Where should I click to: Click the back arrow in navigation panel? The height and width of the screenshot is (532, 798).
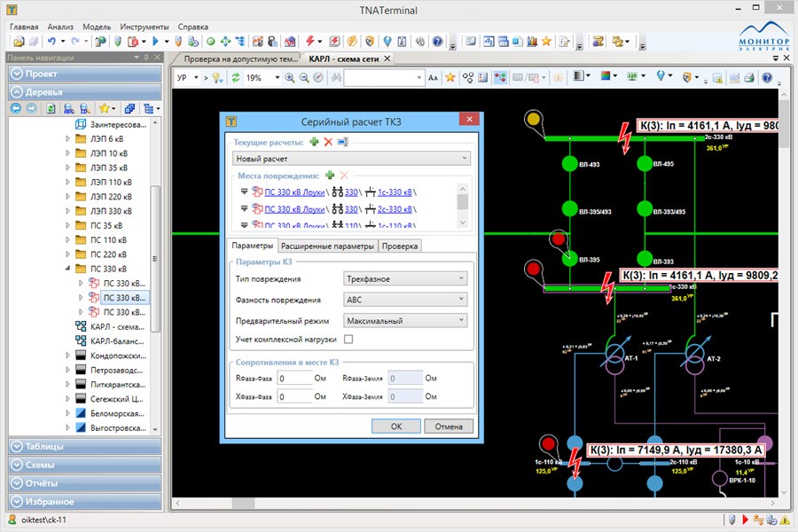tap(16, 108)
